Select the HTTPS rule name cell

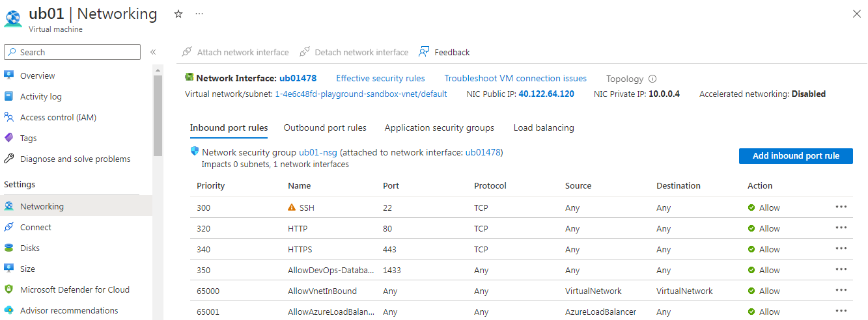(300, 249)
